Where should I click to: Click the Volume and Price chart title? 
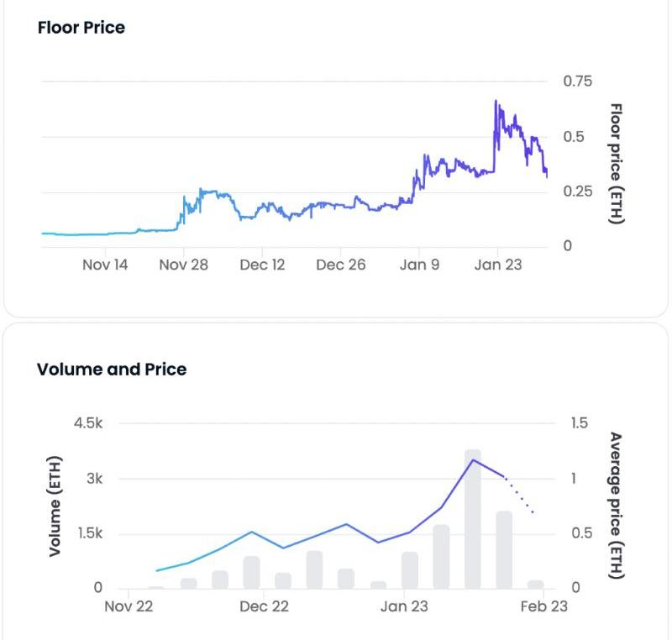click(112, 370)
